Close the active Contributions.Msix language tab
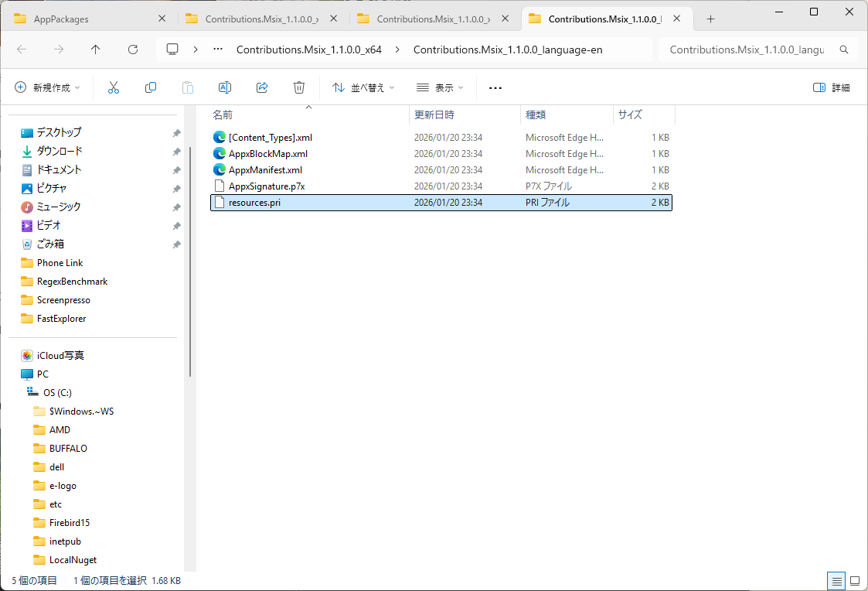 pos(676,19)
